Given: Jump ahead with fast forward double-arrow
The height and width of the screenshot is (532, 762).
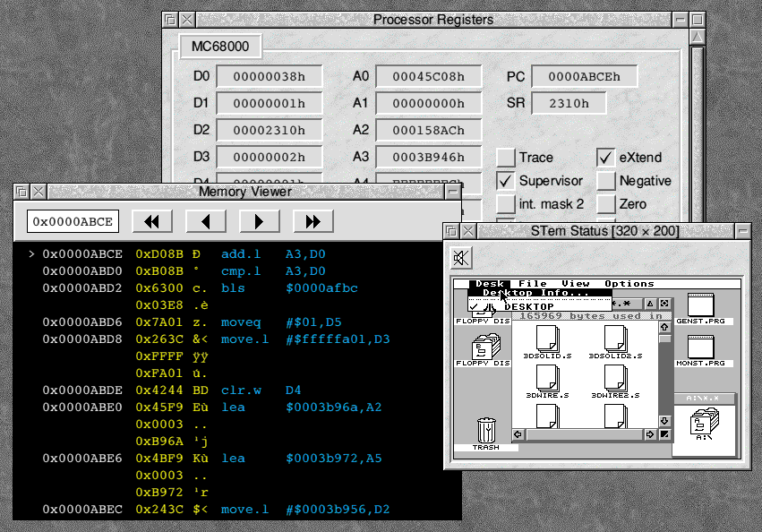Looking at the screenshot, I should 313,221.
